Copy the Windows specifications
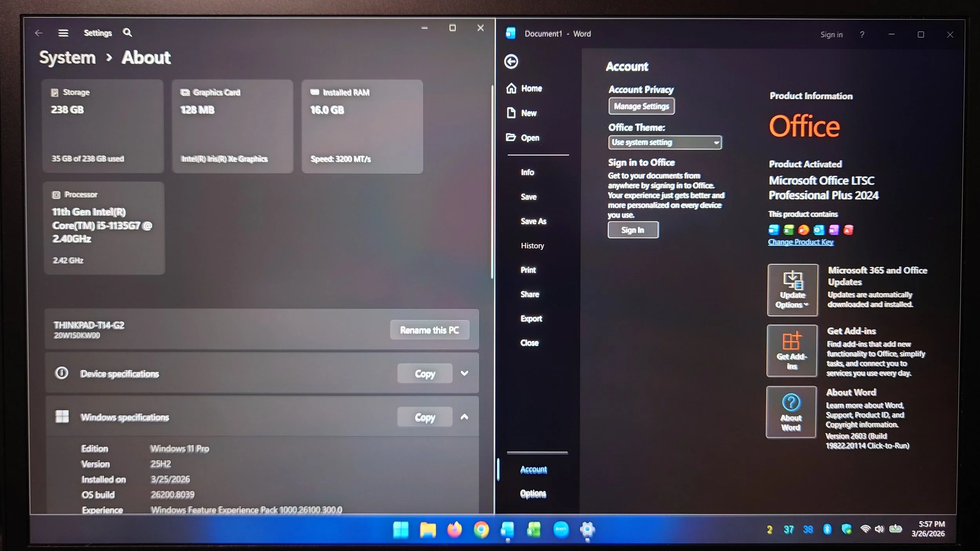 click(425, 417)
